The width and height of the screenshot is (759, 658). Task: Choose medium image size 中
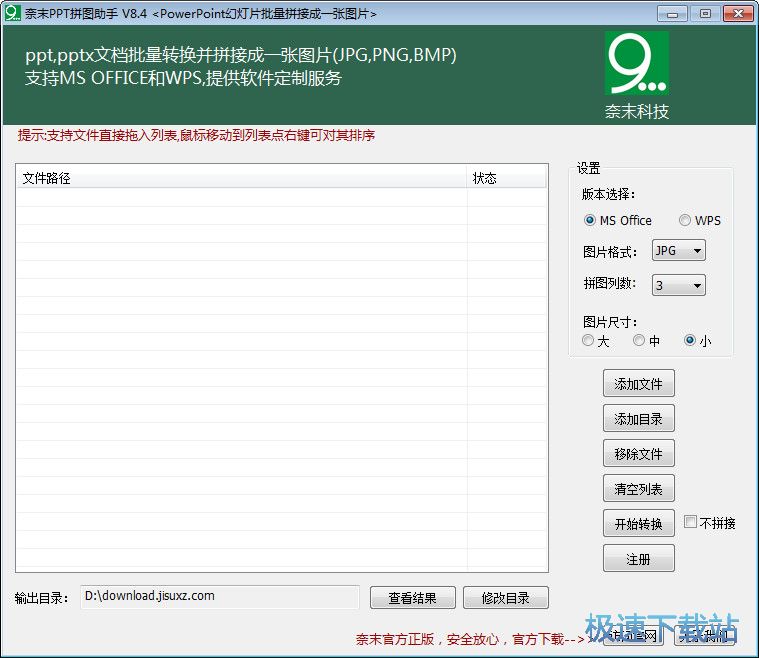(x=638, y=341)
